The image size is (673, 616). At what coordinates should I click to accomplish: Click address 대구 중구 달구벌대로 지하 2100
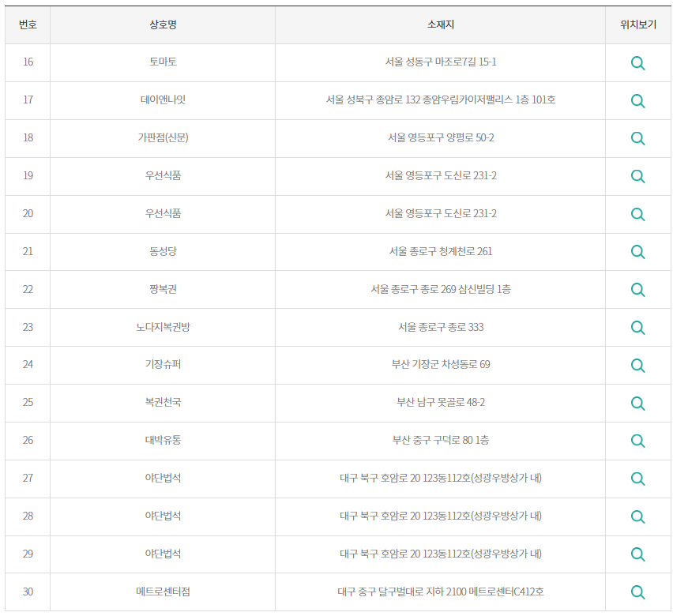pos(402,592)
